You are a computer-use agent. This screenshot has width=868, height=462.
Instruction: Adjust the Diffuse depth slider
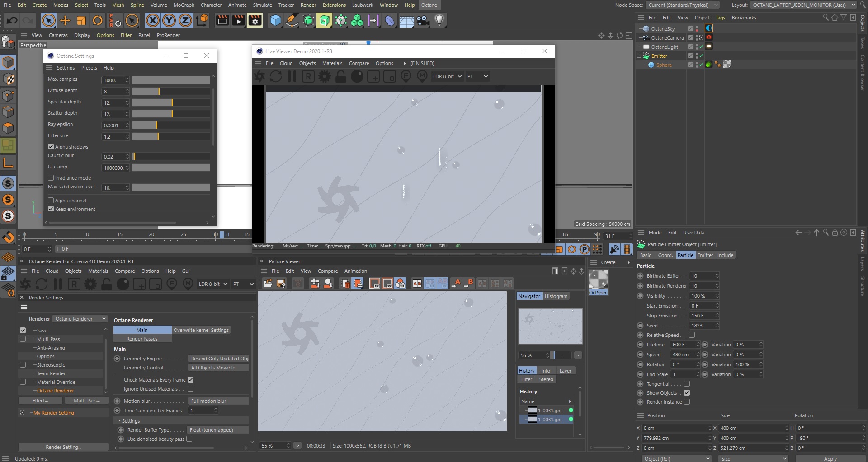click(x=171, y=91)
